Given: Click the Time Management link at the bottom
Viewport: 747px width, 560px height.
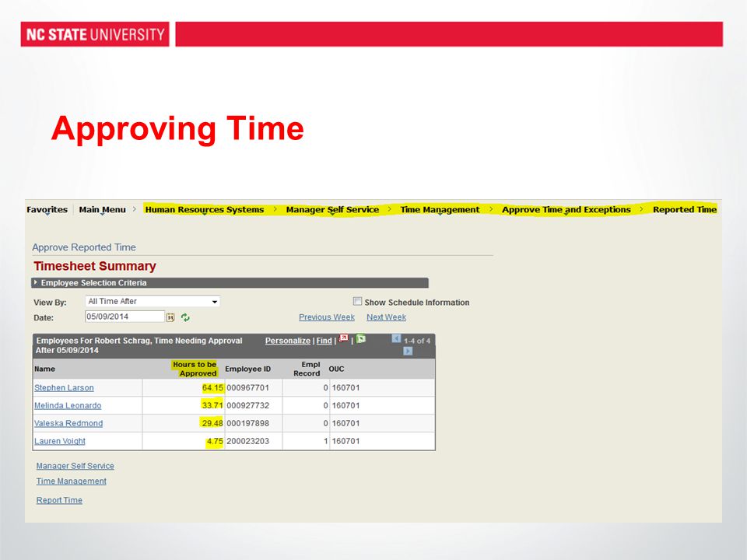Looking at the screenshot, I should pos(72,481).
